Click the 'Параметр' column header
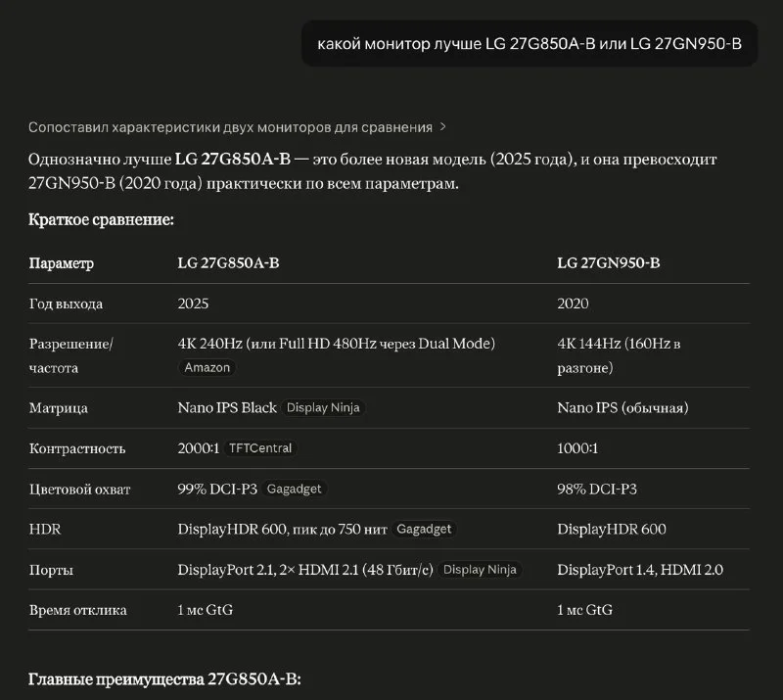 [x=62, y=262]
